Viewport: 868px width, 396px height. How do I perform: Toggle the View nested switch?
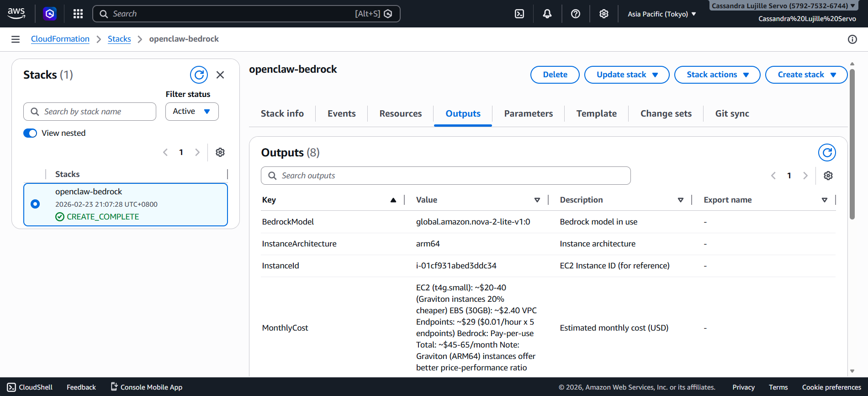point(30,133)
